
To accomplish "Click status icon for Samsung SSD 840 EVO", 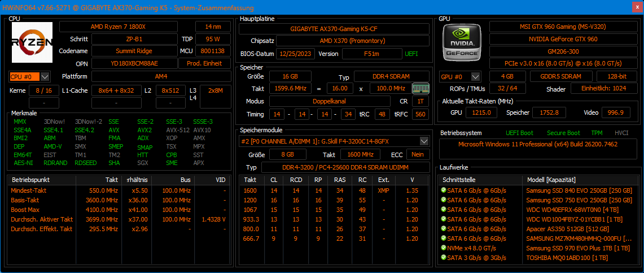I will tap(444, 190).
